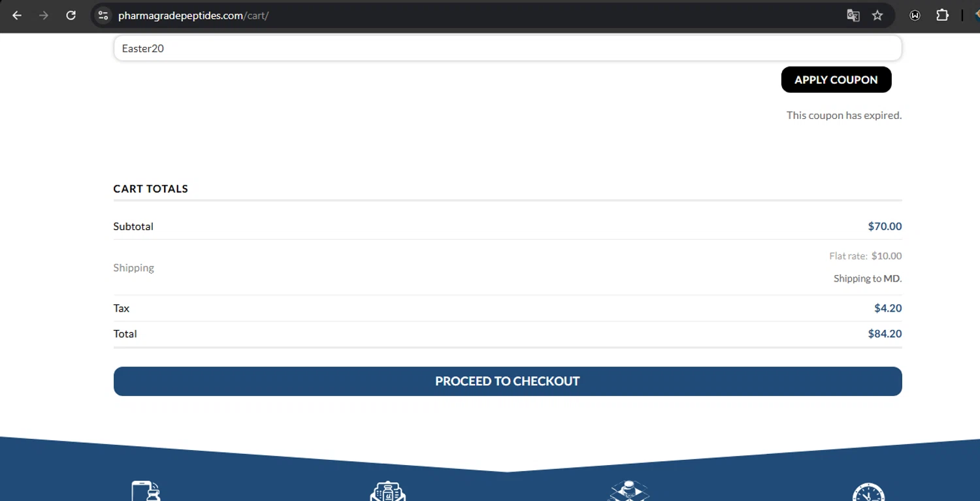Click the Flat rate: $10.00 shipping text

(866, 256)
